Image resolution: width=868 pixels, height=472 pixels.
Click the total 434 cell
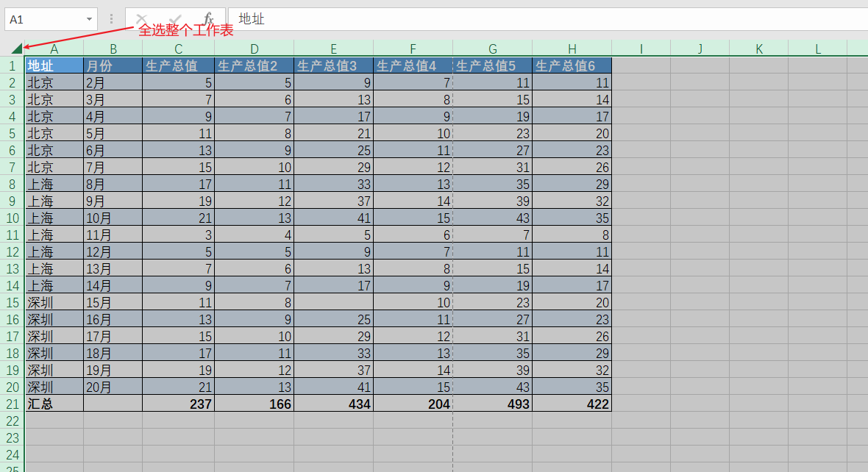point(334,404)
